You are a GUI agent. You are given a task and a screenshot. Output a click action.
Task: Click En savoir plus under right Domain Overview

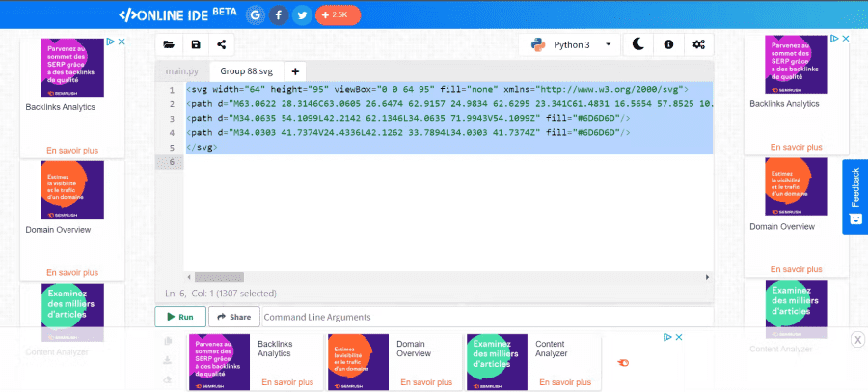click(x=797, y=269)
